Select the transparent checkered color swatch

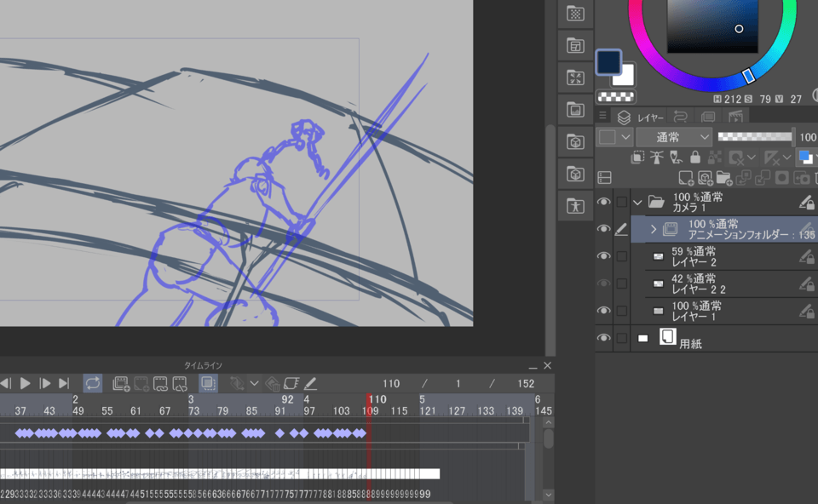click(616, 97)
